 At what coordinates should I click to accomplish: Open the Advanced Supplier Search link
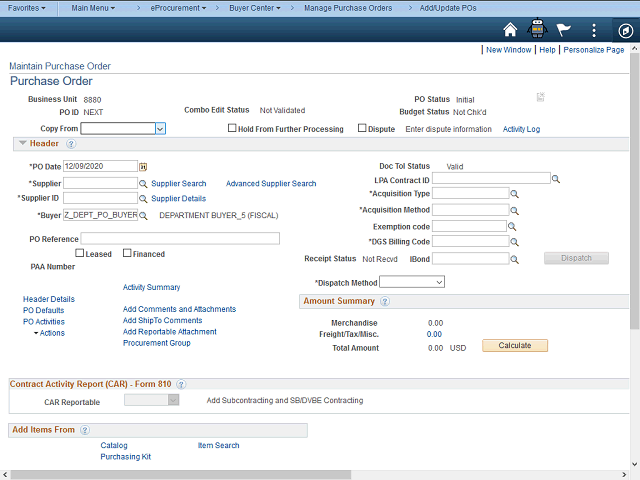point(271,184)
